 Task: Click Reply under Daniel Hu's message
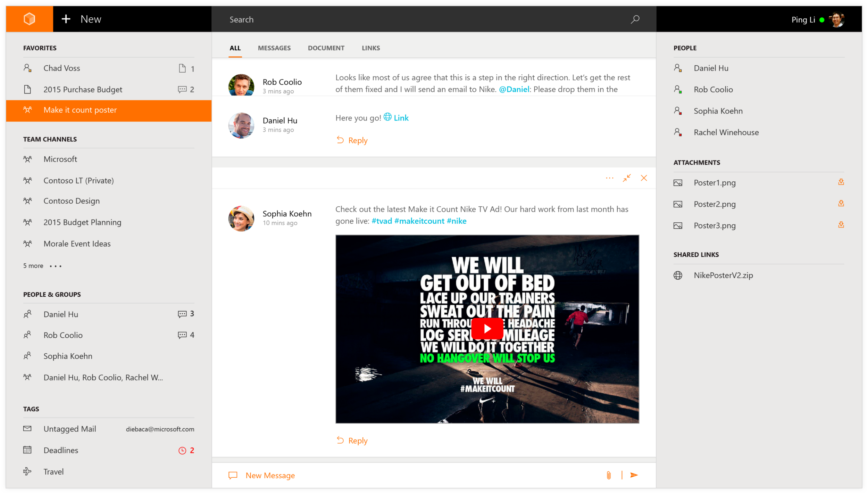(352, 140)
